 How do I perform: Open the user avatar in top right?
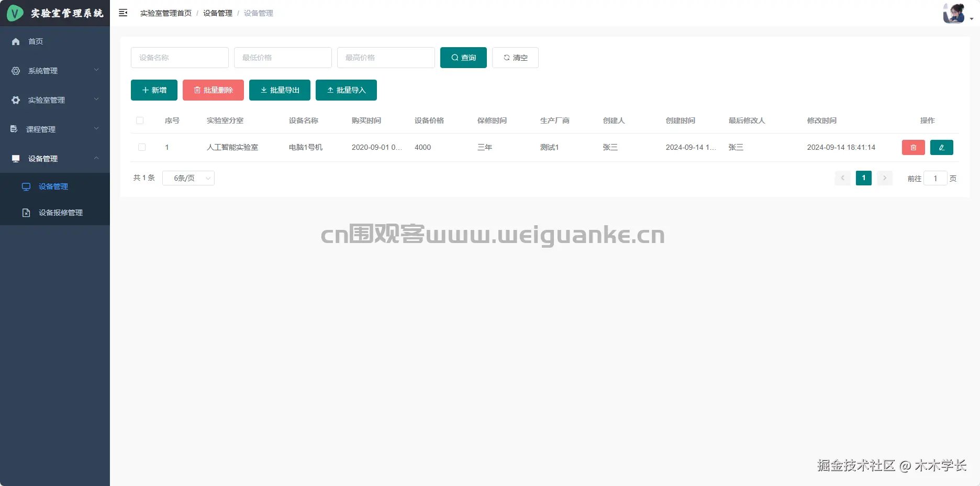point(954,13)
